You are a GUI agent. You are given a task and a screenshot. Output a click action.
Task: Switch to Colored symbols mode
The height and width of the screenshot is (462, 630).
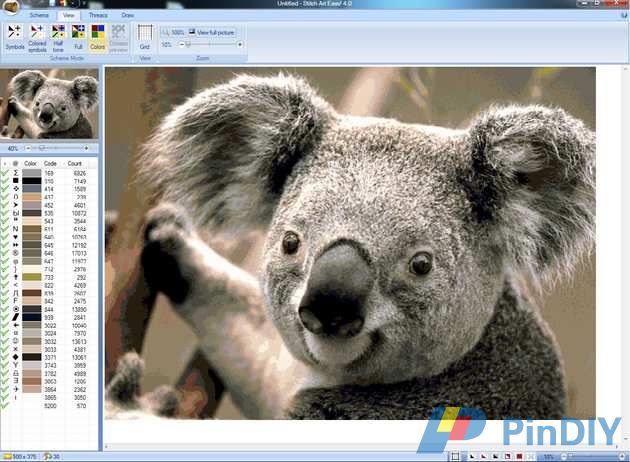point(37,37)
